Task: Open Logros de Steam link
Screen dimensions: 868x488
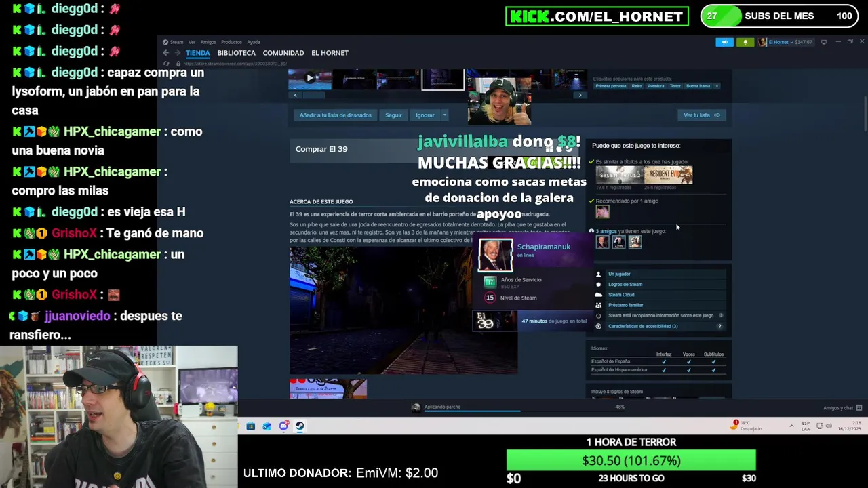Action: (625, 284)
